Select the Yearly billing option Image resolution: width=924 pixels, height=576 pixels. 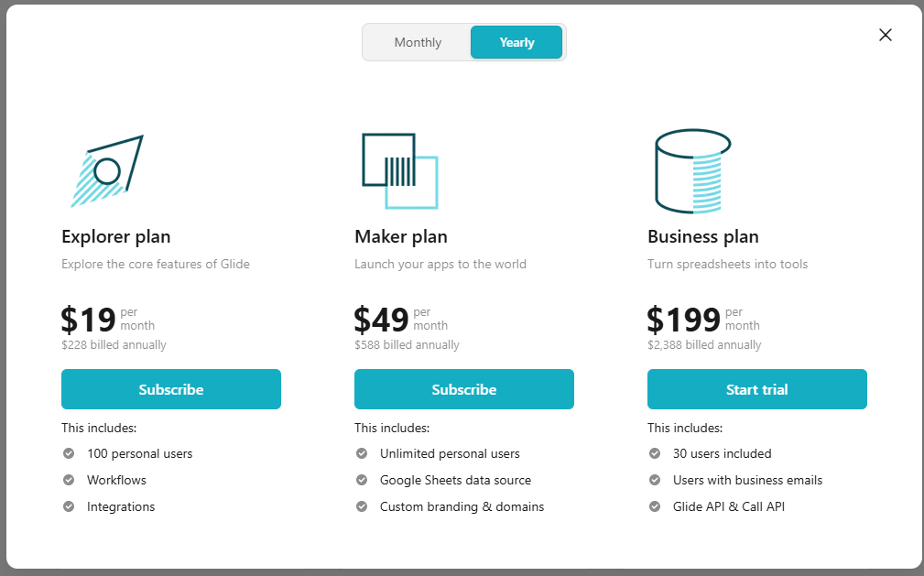[x=516, y=41]
